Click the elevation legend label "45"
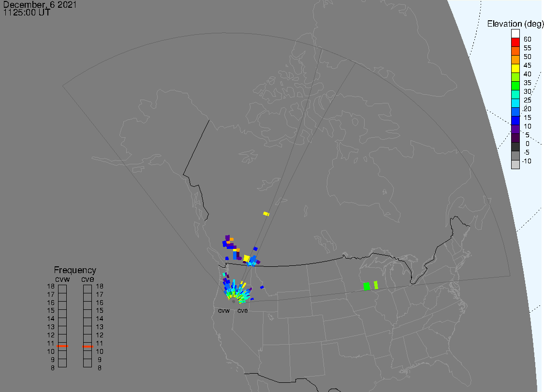 [528, 65]
